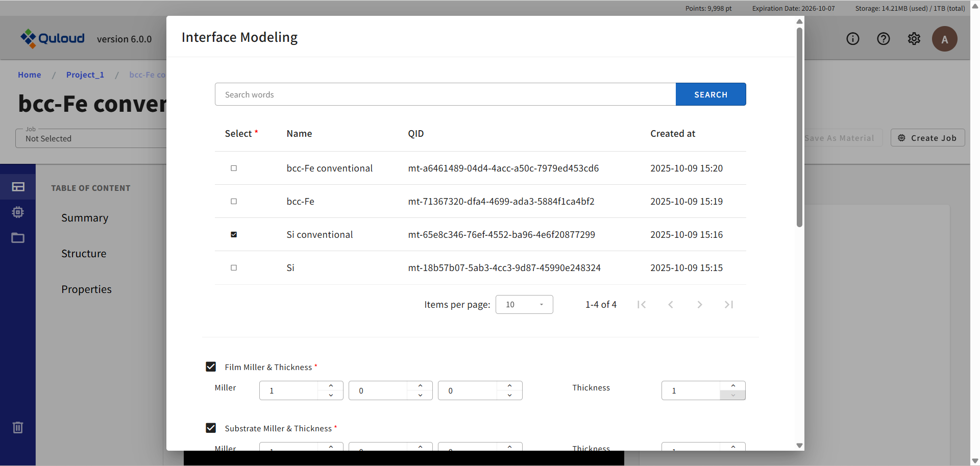Open the trash icon in left sidebar
Image resolution: width=980 pixels, height=466 pixels.
coord(18,428)
